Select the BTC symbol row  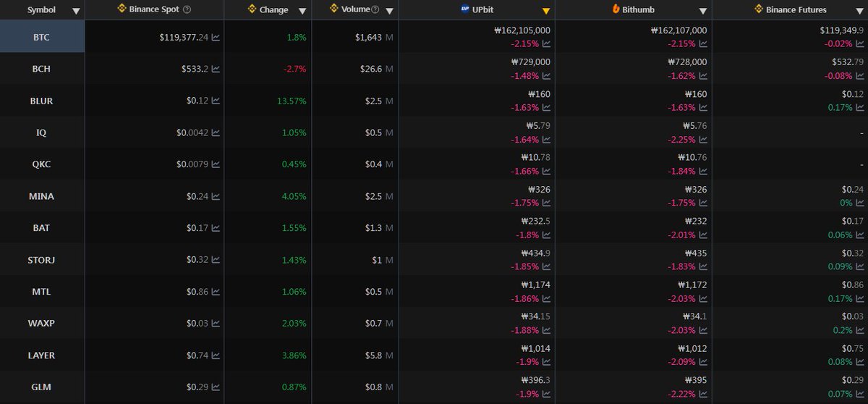[x=42, y=38]
